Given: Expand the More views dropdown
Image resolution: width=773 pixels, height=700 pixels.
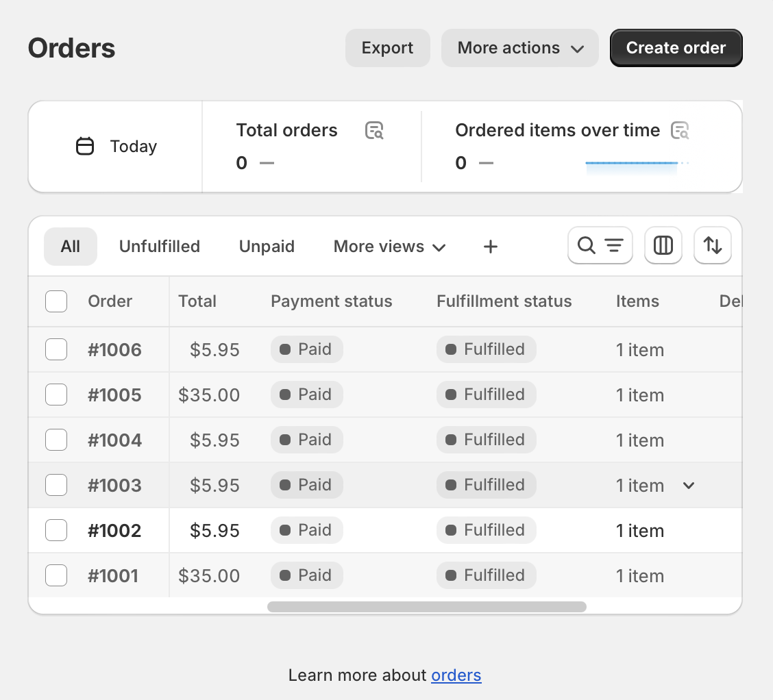Looking at the screenshot, I should point(389,247).
